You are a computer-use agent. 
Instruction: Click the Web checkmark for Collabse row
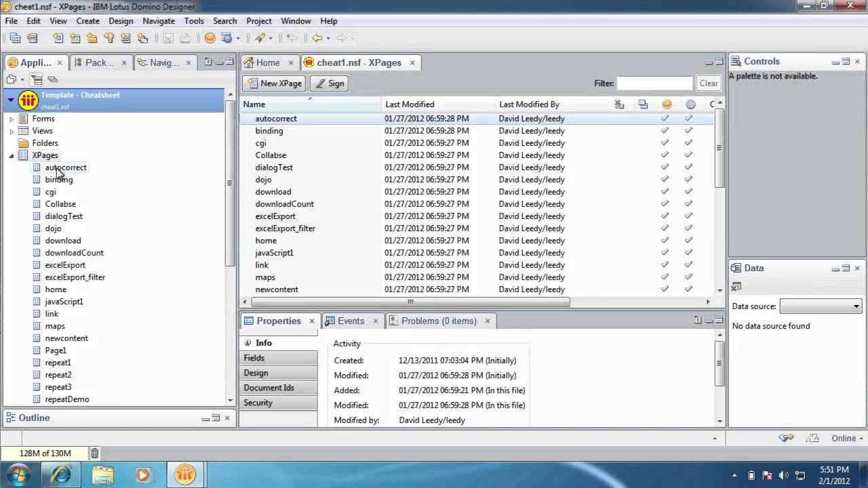(689, 155)
